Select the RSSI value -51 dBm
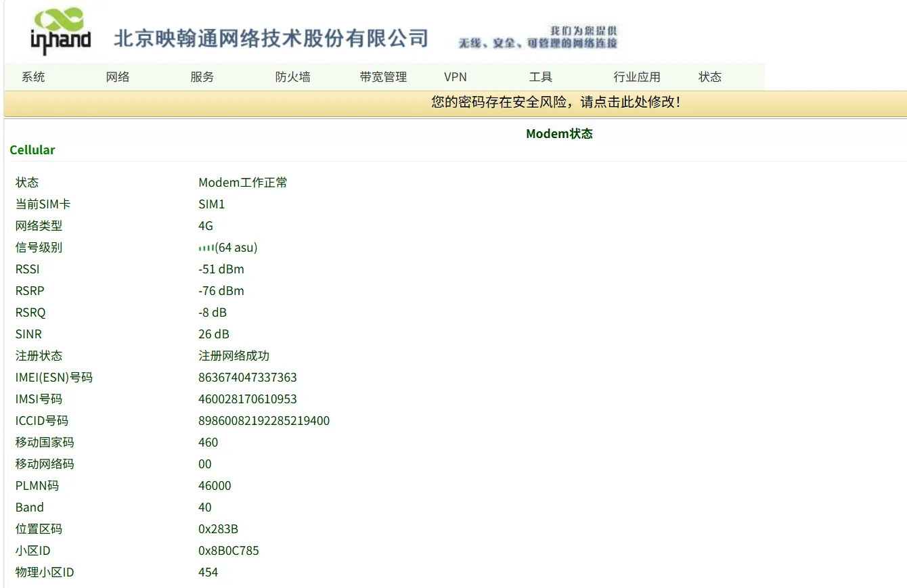This screenshot has width=907, height=588. [x=221, y=269]
